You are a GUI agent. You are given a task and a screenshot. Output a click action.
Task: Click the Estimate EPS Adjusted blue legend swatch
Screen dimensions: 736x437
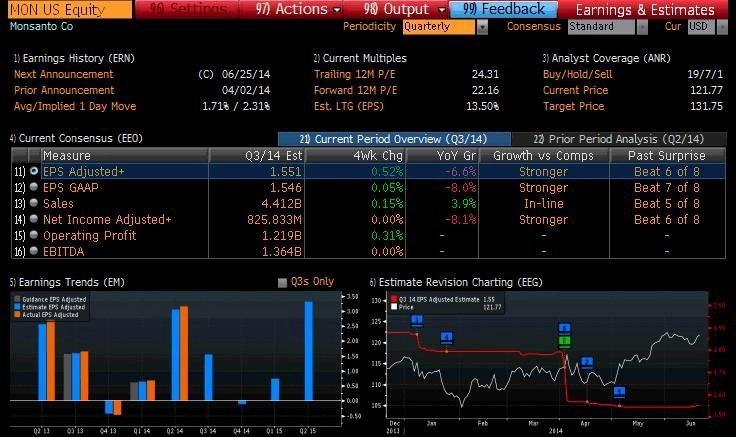click(x=17, y=307)
